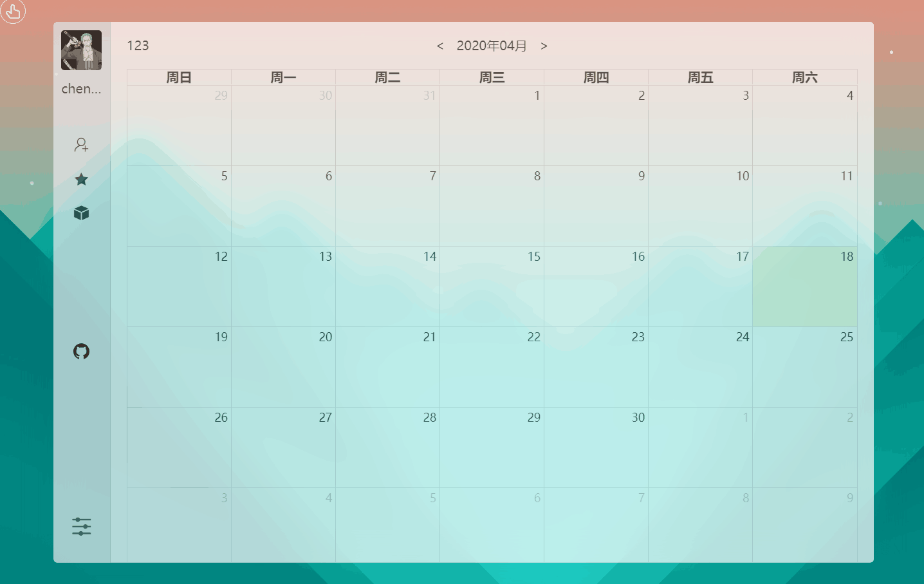Select date 20 cell
This screenshot has height=584, width=924.
pos(283,367)
